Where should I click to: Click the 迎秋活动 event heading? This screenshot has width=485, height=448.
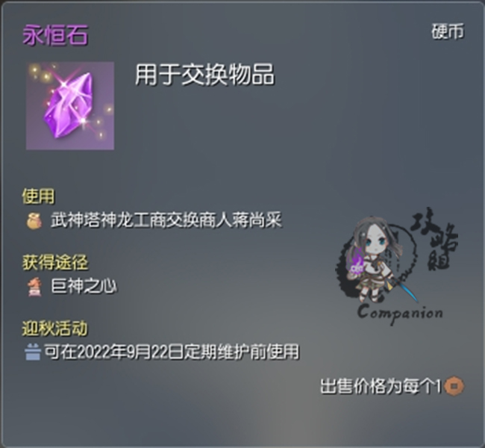54,329
